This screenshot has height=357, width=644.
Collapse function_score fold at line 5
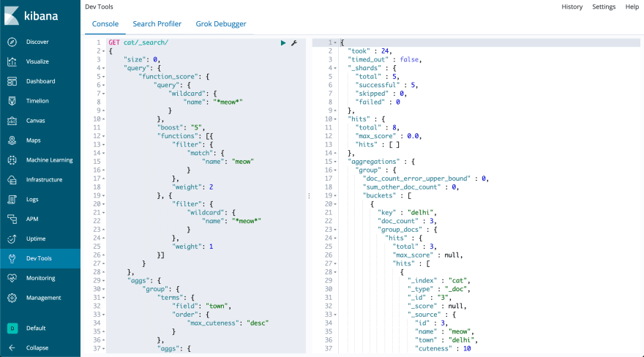(x=103, y=77)
